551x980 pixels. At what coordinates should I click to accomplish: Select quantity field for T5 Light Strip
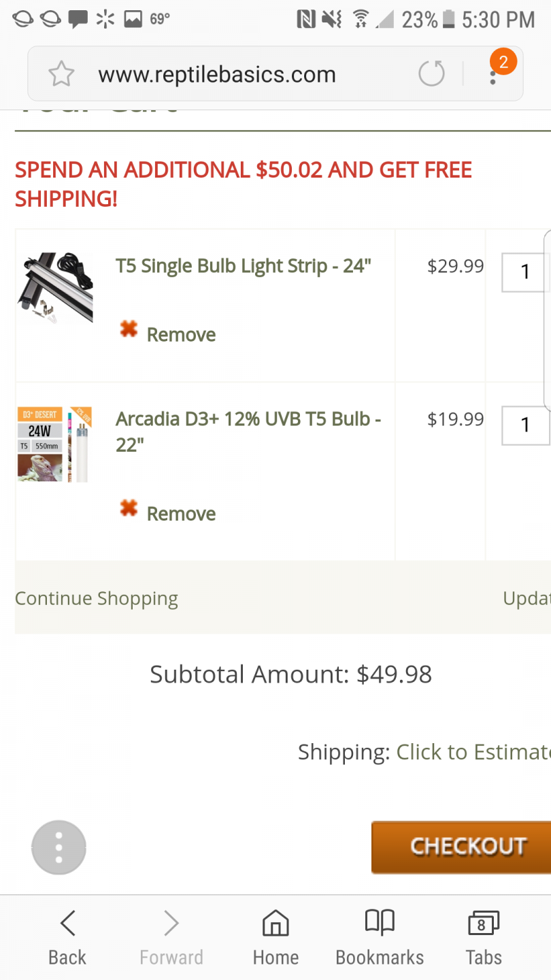[x=525, y=272]
